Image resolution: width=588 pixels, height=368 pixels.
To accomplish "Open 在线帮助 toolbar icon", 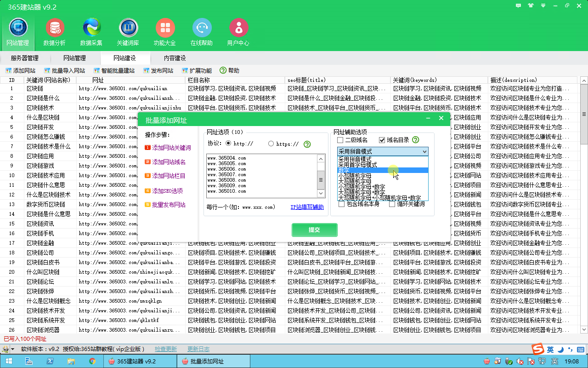I will (x=202, y=32).
